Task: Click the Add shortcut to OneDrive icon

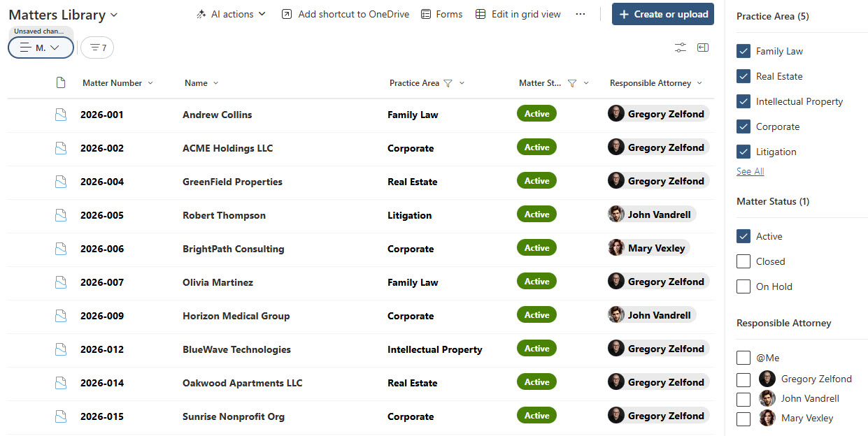Action: 286,13
